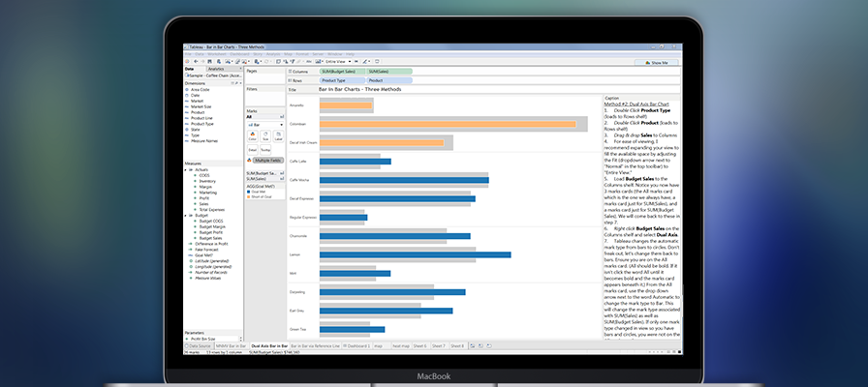Click the Size button on the Marks card
The width and height of the screenshot is (868, 387).
[x=265, y=136]
